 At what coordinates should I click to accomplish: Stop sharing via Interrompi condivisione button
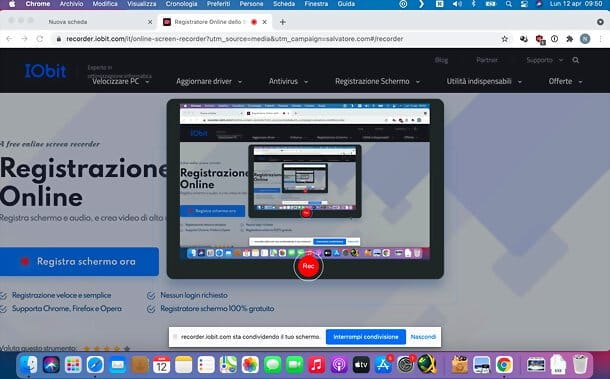pos(366,337)
